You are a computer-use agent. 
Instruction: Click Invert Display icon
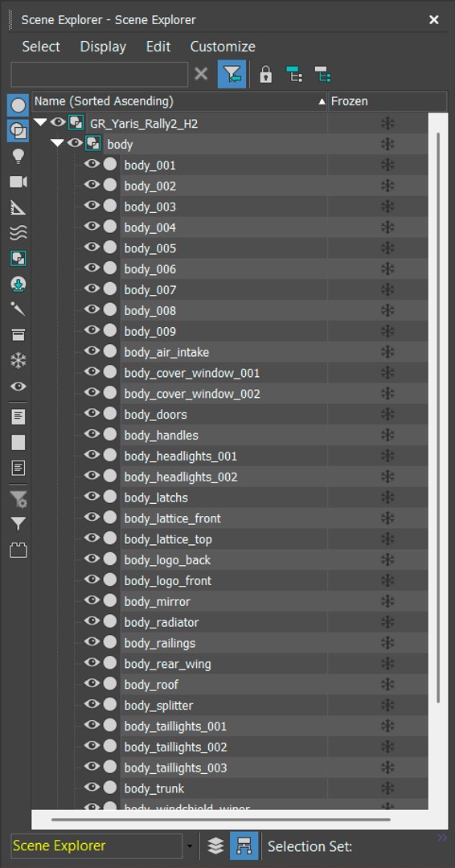click(x=18, y=469)
